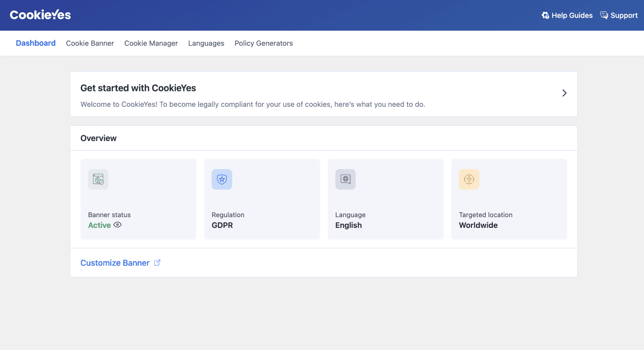Screen dimensions: 644x350
Task: Click the Welcome to CookieYes description text
Action: click(x=253, y=104)
